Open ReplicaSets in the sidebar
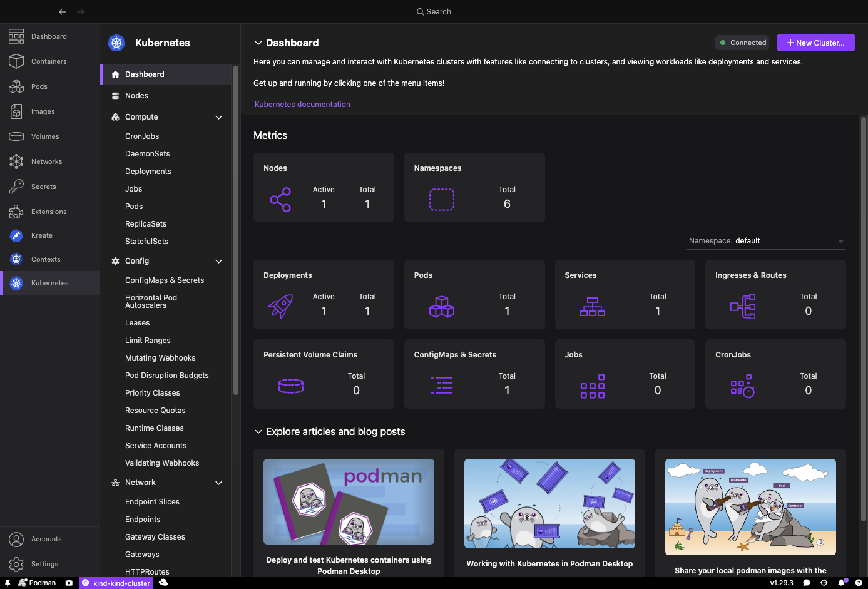The width and height of the screenshot is (868, 589). click(146, 224)
